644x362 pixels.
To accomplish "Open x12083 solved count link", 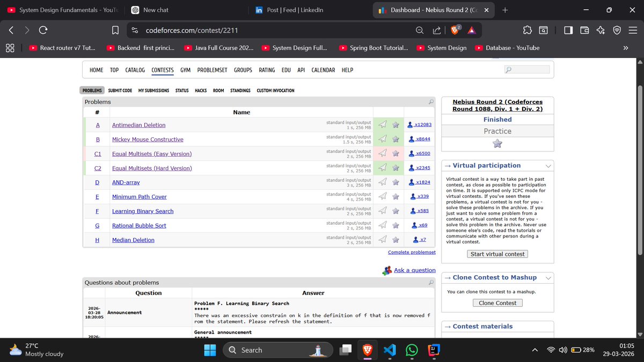I will click(423, 124).
